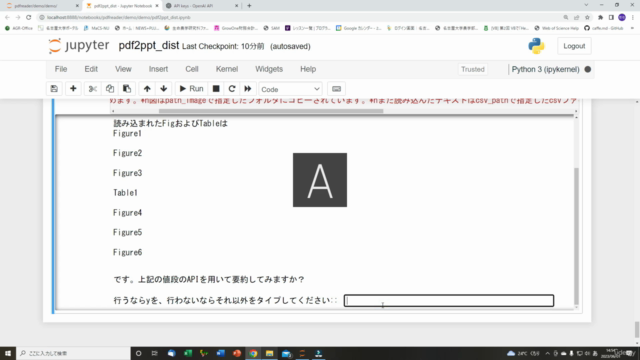This screenshot has height=360, width=640.
Task: Open a new browser tab
Action: coord(249,6)
